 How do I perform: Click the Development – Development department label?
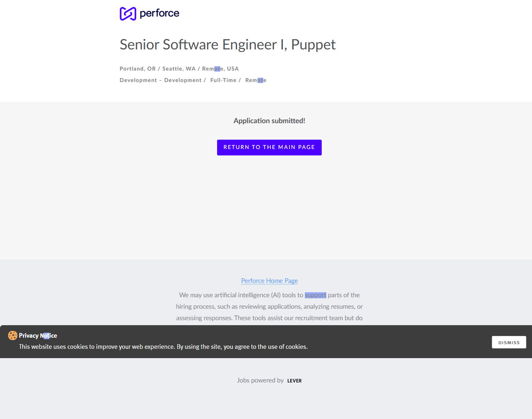click(160, 80)
